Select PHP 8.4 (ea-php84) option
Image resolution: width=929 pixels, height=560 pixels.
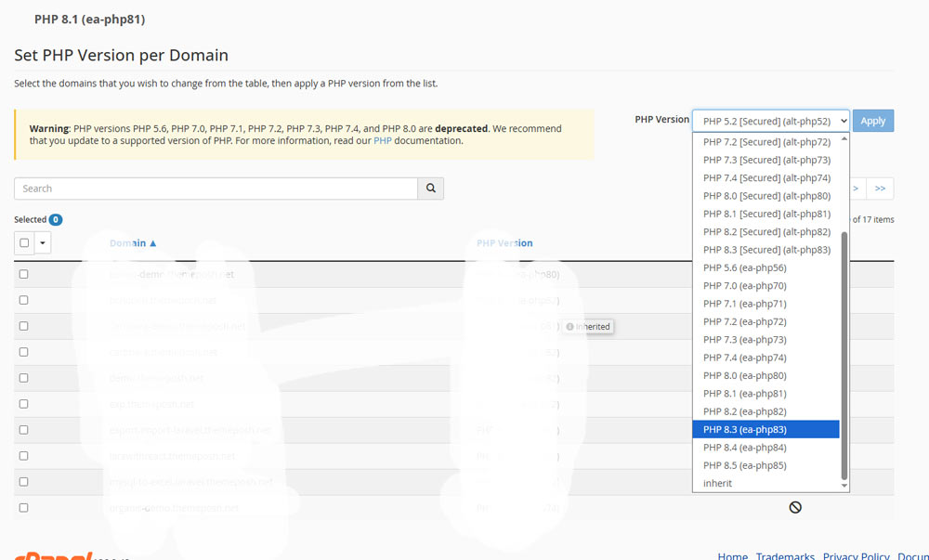coord(745,448)
